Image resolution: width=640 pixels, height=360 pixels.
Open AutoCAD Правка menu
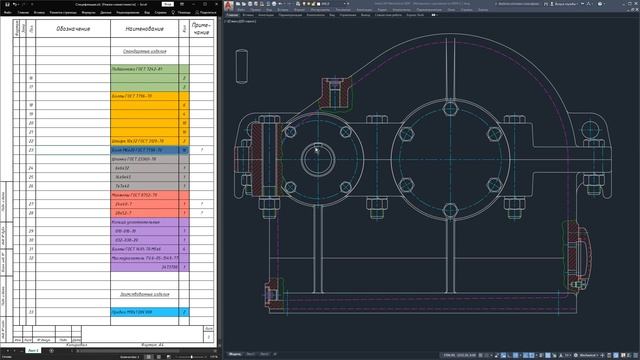(x=256, y=9)
